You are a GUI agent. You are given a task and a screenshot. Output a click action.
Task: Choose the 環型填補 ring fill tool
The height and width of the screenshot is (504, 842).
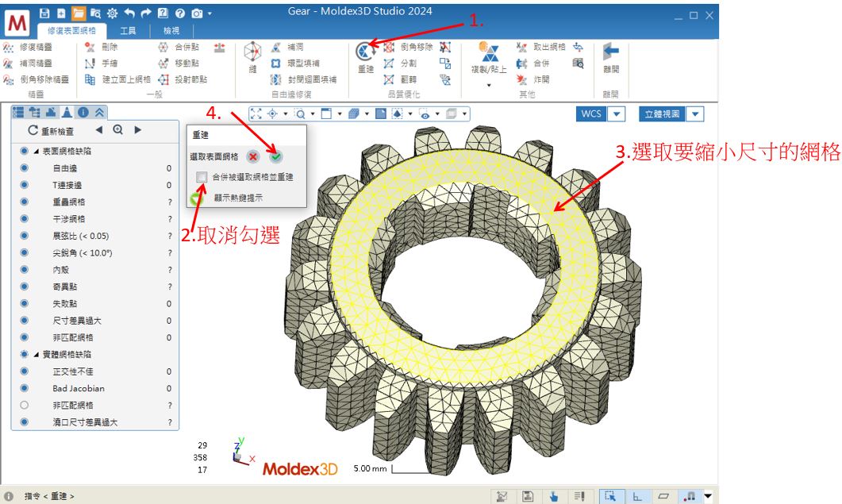(x=295, y=63)
